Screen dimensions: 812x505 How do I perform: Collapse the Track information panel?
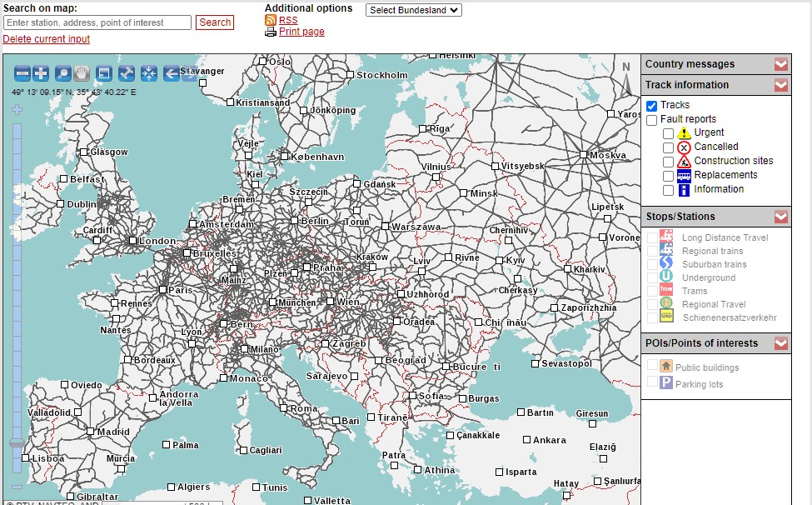(x=780, y=85)
